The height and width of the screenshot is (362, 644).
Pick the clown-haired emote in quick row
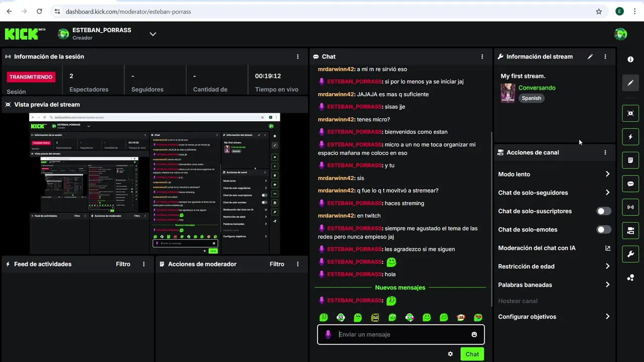tap(461, 317)
